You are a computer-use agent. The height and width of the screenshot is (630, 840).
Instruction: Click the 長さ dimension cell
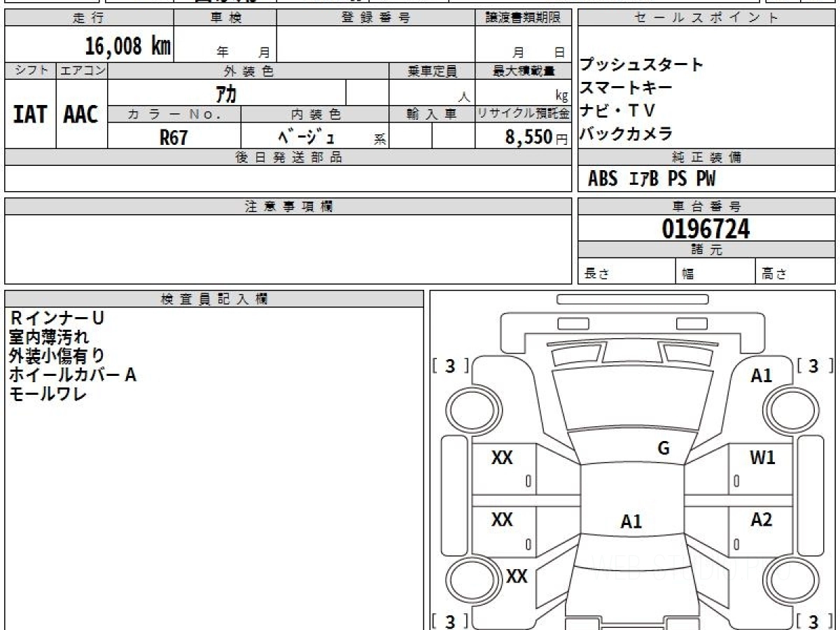coord(627,272)
